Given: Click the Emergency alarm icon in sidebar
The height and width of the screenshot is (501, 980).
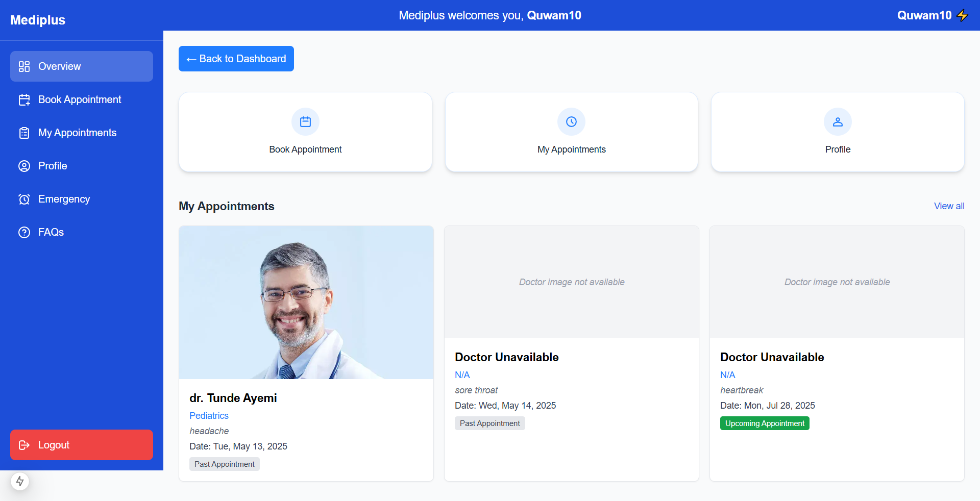Looking at the screenshot, I should coord(24,199).
